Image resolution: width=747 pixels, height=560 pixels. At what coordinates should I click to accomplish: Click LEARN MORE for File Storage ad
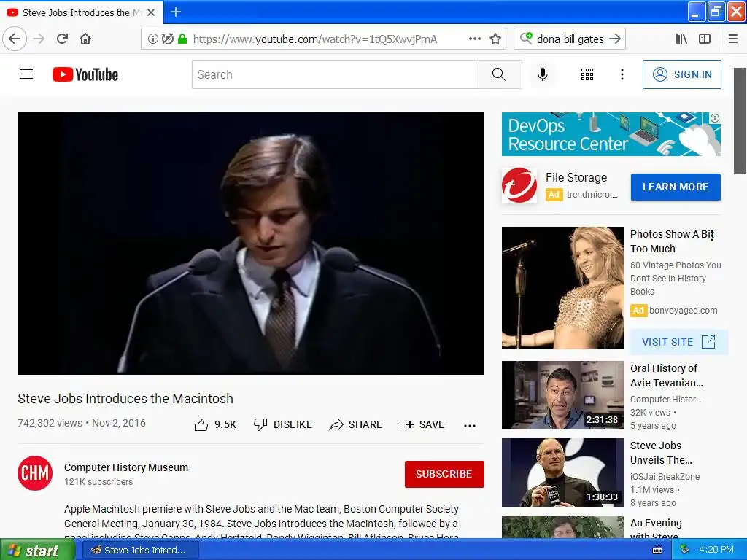pos(676,187)
